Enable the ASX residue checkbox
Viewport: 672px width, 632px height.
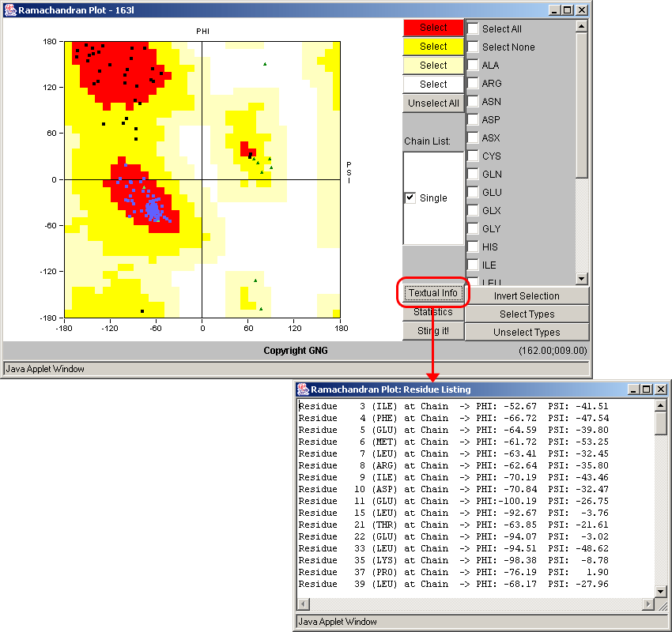(473, 138)
